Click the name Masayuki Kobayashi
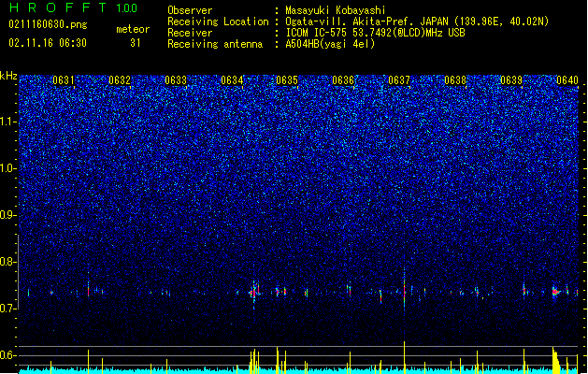This screenshot has width=588, height=374. tap(336, 10)
